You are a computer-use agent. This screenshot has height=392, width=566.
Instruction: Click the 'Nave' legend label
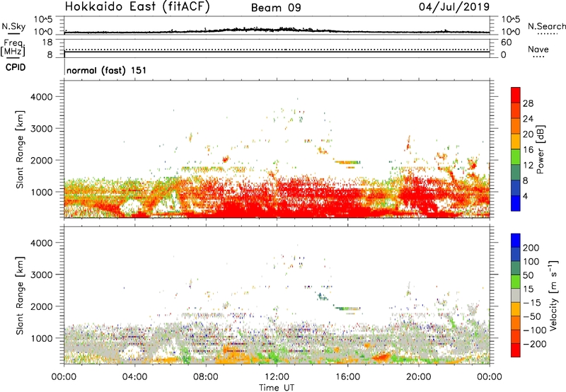(x=538, y=50)
